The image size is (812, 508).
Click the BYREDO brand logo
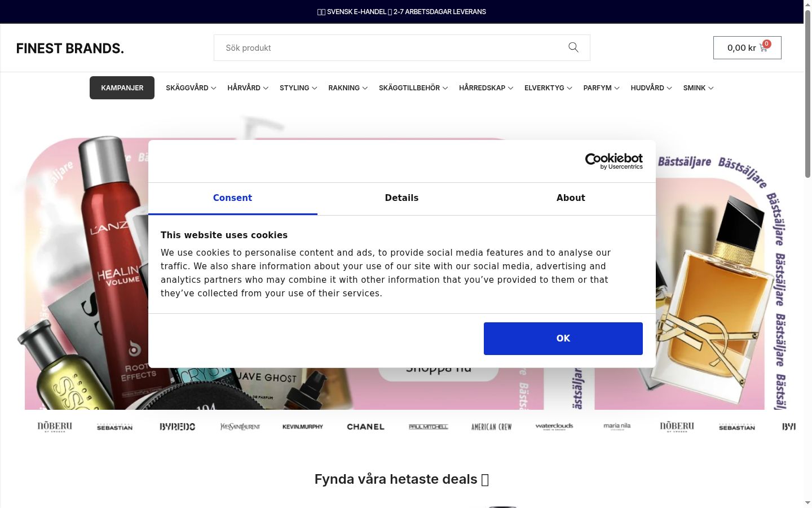tap(177, 427)
